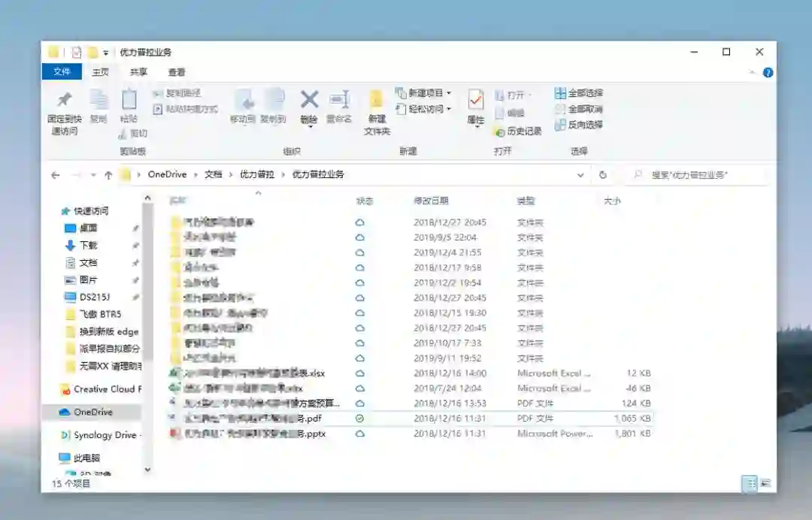The width and height of the screenshot is (812, 520).
Task: Select 下载 in quick access sidebar
Action: click(x=88, y=245)
